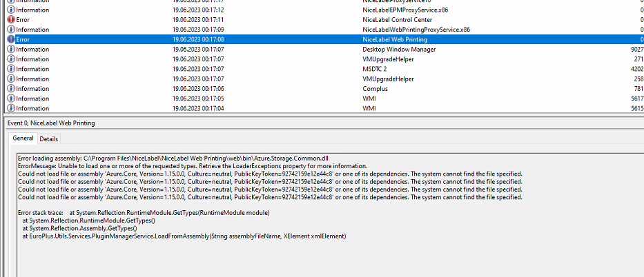
Task: Click the Information icon of the WMI event 5615
Action: pyautogui.click(x=11, y=108)
